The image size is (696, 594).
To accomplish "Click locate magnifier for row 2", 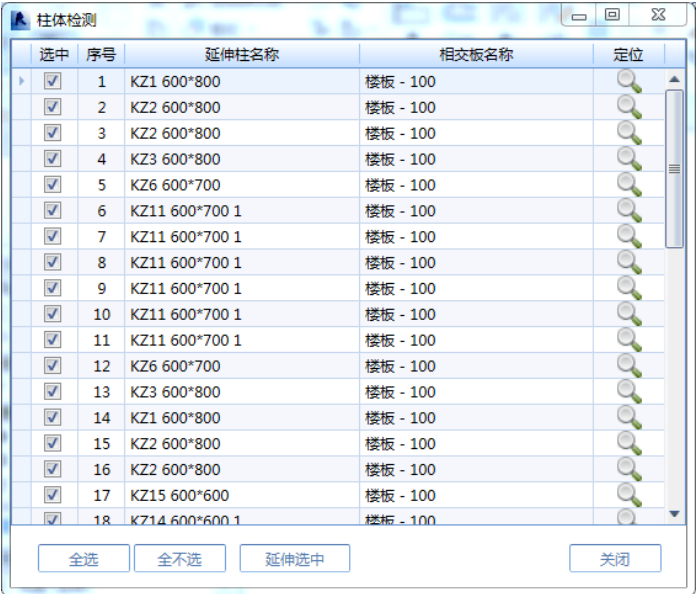I will click(629, 107).
